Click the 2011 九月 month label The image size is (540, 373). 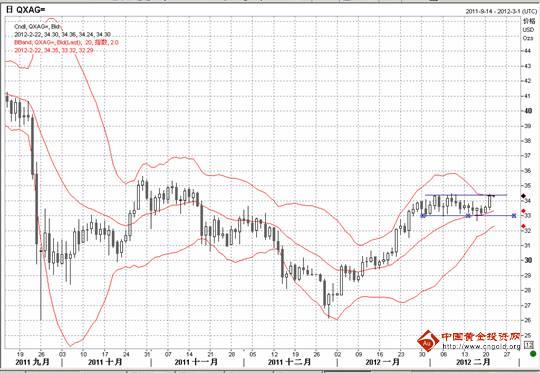pyautogui.click(x=32, y=362)
